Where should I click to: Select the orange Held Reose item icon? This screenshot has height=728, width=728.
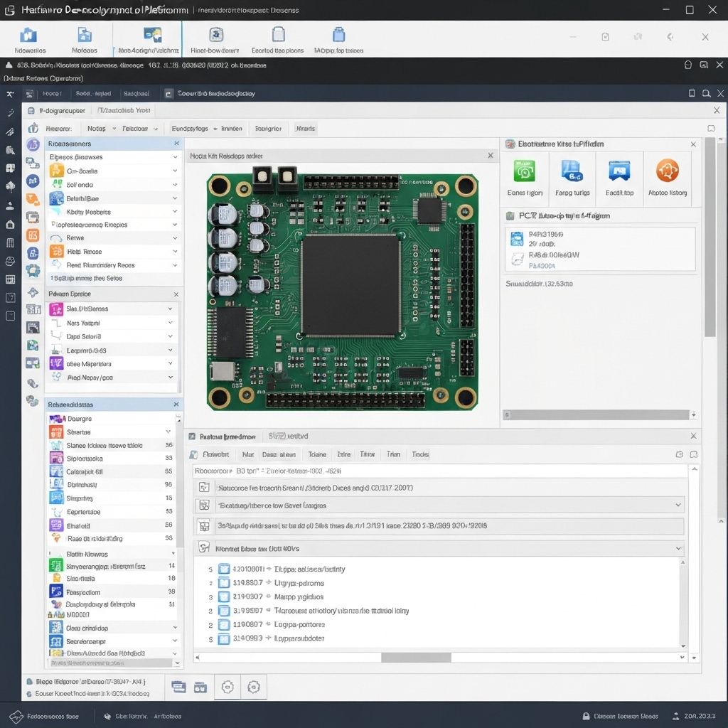[56, 252]
